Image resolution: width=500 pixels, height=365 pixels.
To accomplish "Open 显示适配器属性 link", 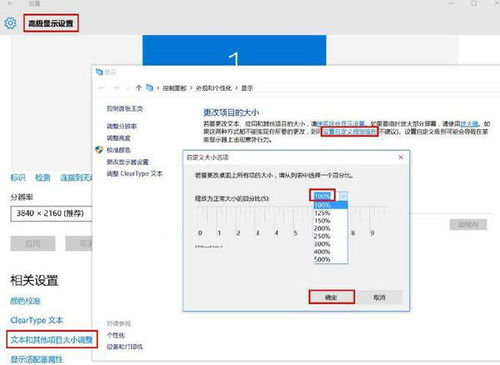I will [36, 359].
